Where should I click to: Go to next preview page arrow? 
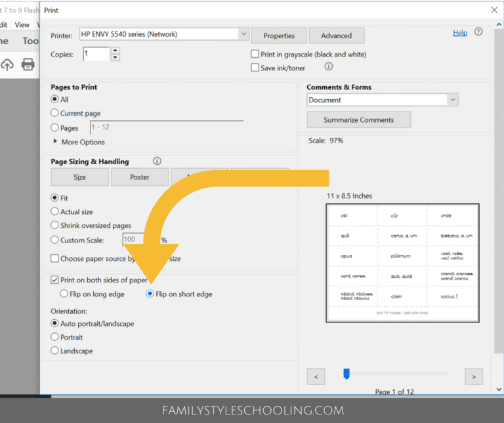[x=474, y=376]
